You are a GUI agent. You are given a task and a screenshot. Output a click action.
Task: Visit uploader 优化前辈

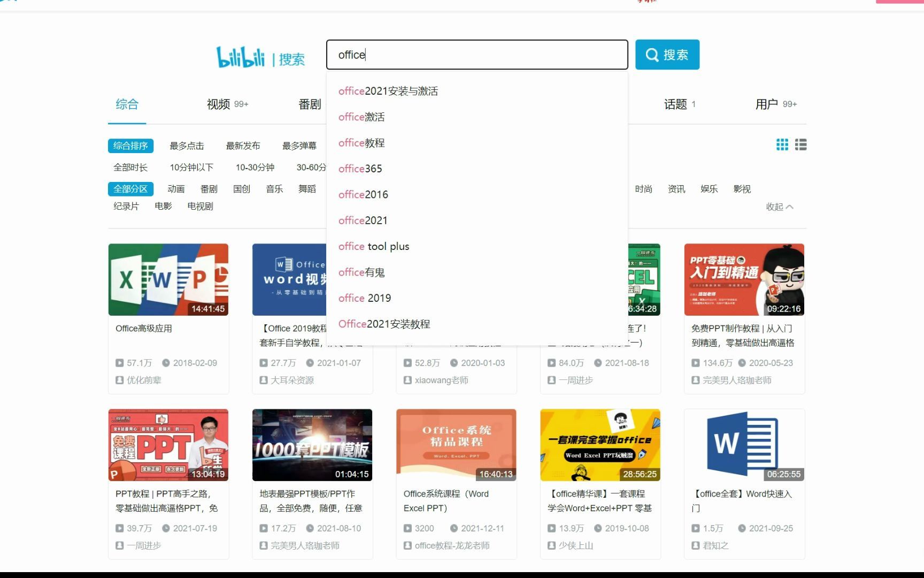(x=144, y=380)
